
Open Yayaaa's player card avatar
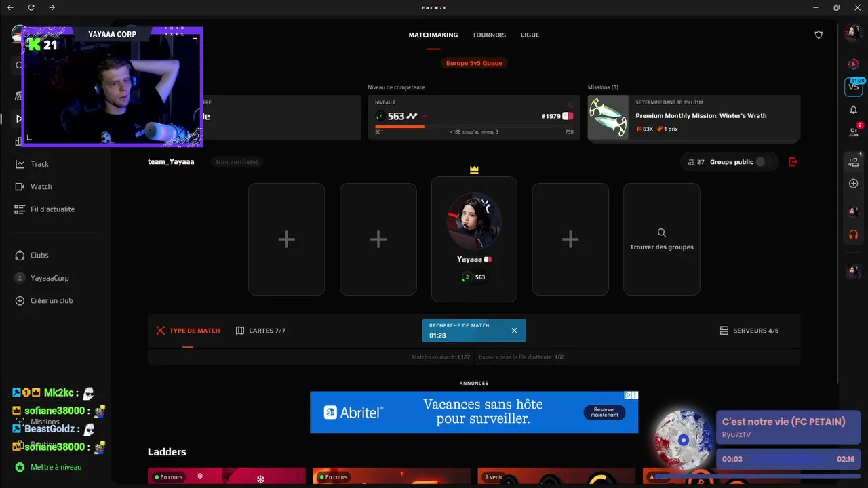pyautogui.click(x=474, y=221)
